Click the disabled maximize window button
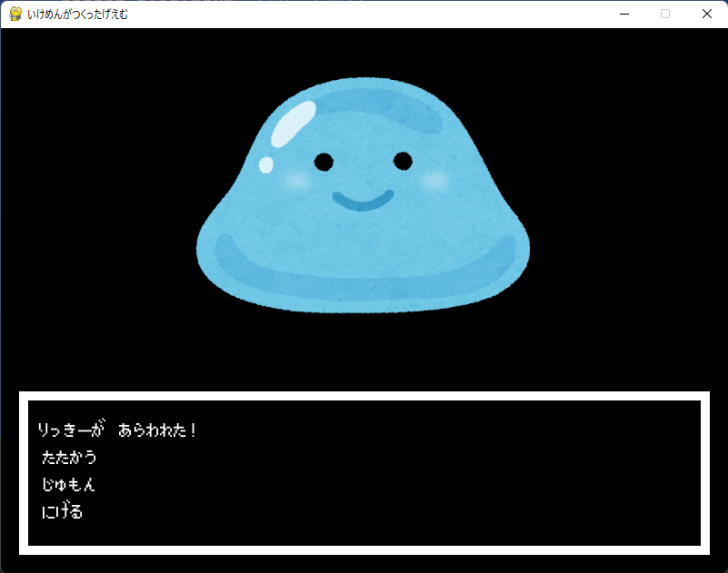The image size is (728, 573). [x=665, y=14]
